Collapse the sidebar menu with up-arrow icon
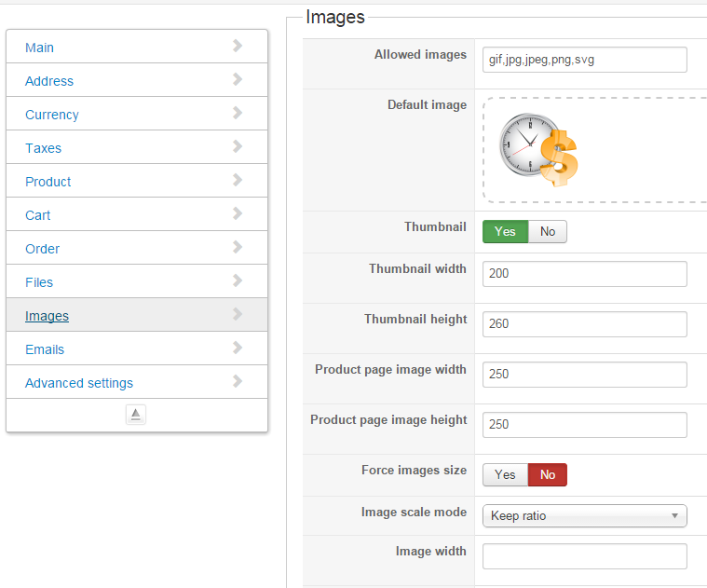707x588 pixels. pos(136,415)
